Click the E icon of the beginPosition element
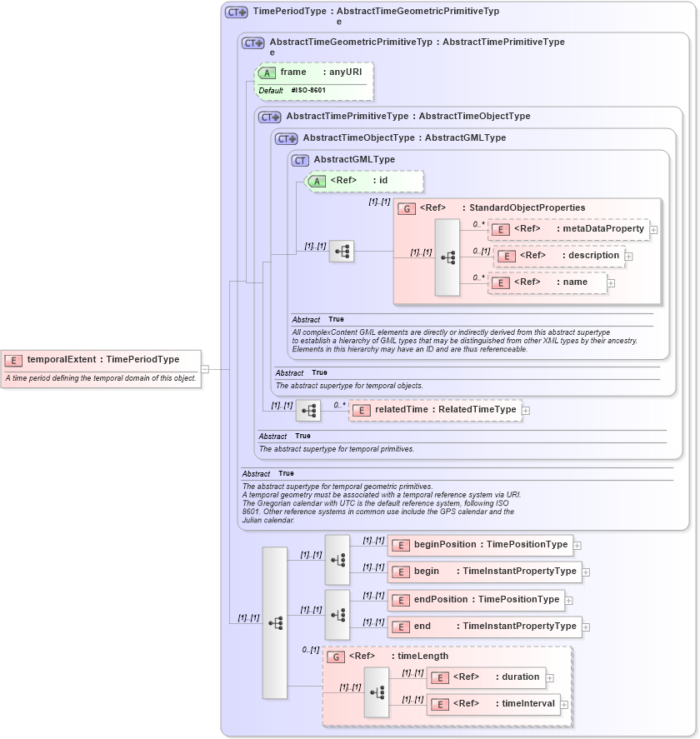The width and height of the screenshot is (700, 739). tap(400, 545)
